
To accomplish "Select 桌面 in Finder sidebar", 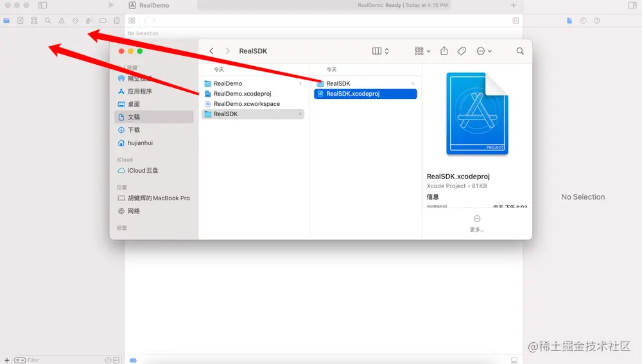I will pos(155,104).
